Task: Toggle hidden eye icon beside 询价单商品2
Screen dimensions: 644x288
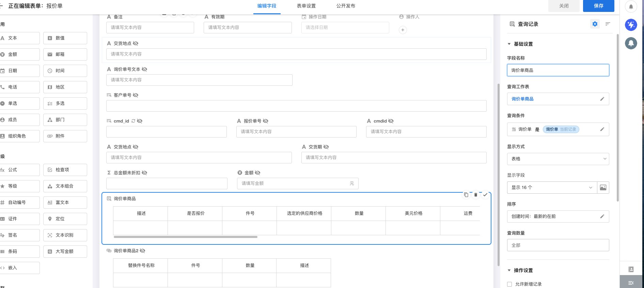Action: 142,251
